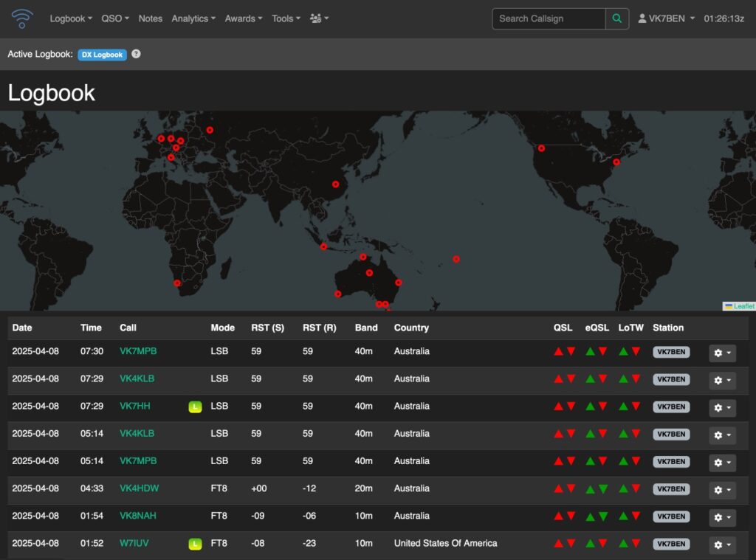Open the Analytics menu

tap(193, 18)
